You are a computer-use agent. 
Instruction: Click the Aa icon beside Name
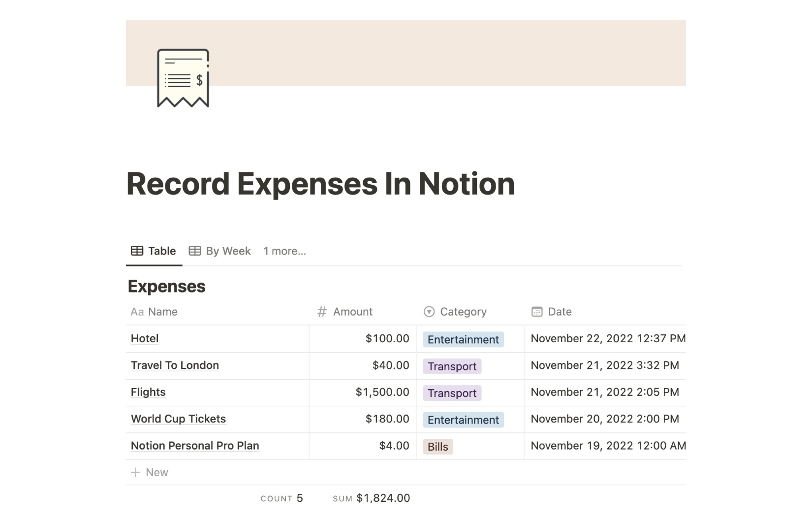pos(137,312)
